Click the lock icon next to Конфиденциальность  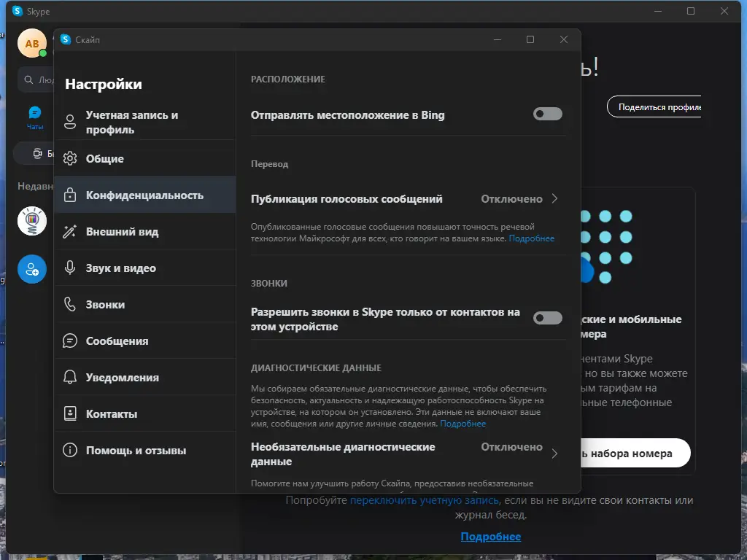pyautogui.click(x=69, y=195)
